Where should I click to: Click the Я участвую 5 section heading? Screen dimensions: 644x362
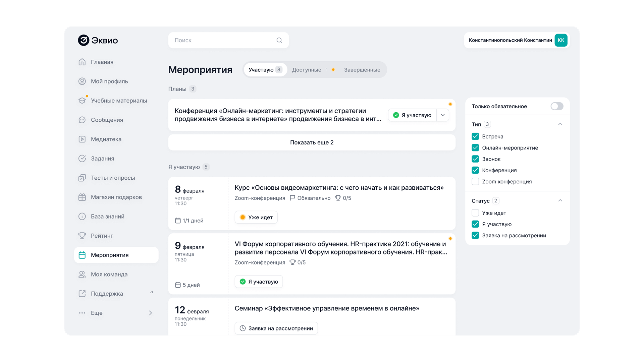[x=189, y=167]
